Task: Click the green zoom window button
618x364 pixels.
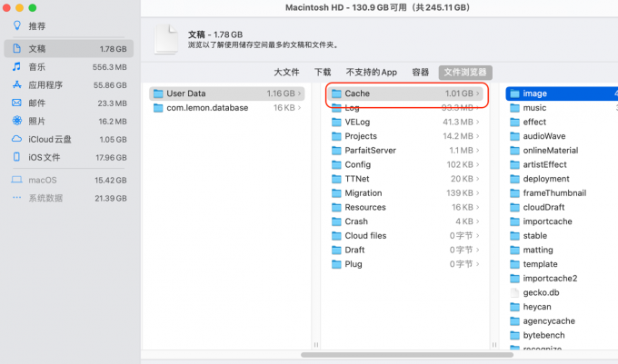Action: 33,7
